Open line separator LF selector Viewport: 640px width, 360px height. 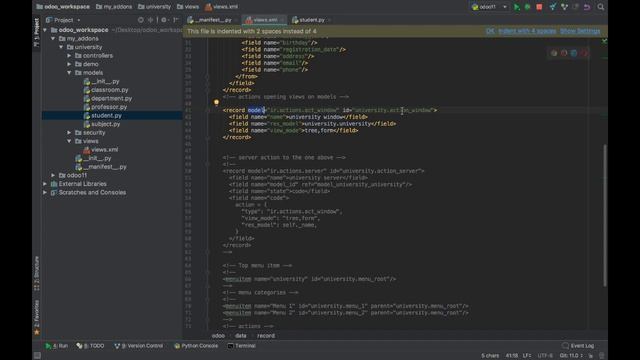527,356
